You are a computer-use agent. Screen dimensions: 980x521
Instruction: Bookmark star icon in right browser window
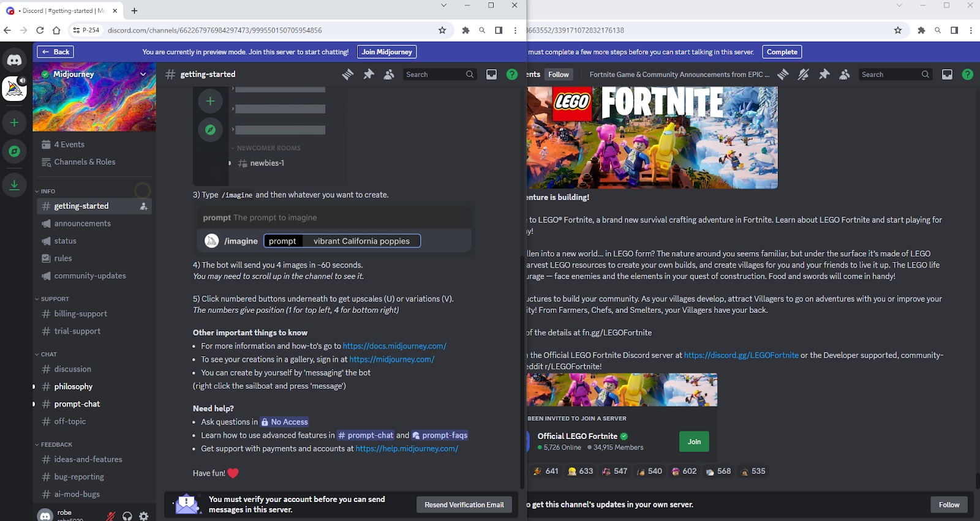click(x=898, y=30)
